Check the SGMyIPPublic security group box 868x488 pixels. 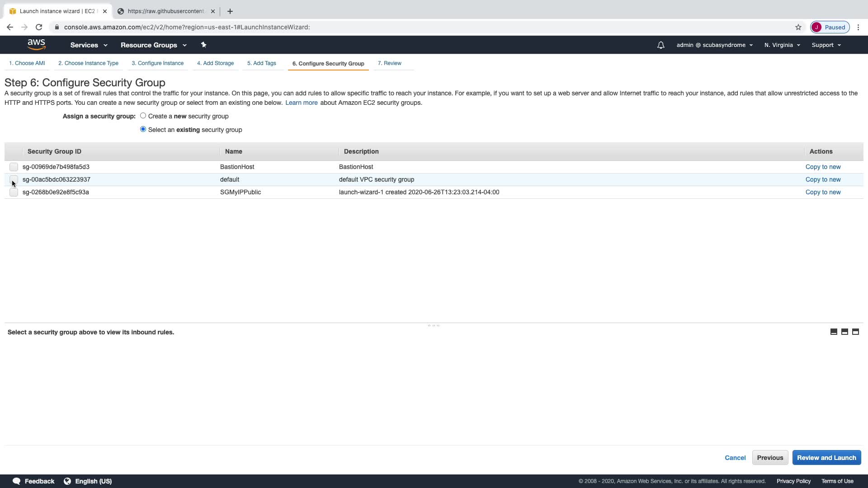tap(14, 192)
